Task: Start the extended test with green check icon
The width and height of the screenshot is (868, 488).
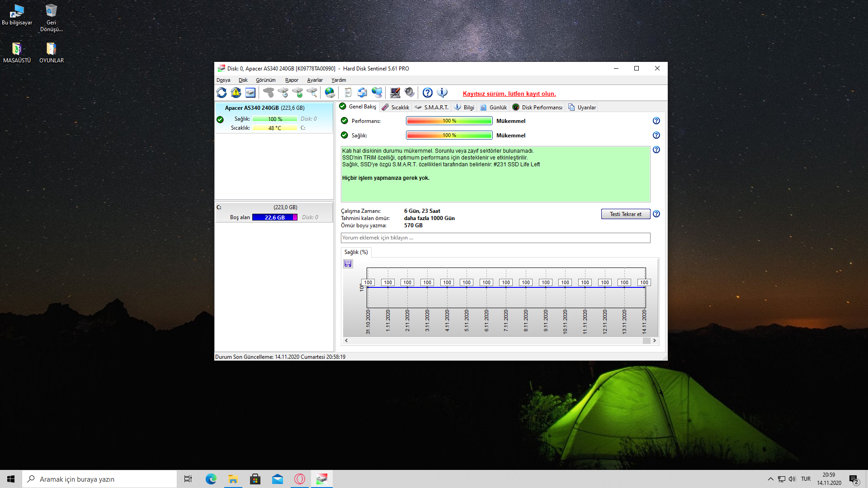Action: 297,93
